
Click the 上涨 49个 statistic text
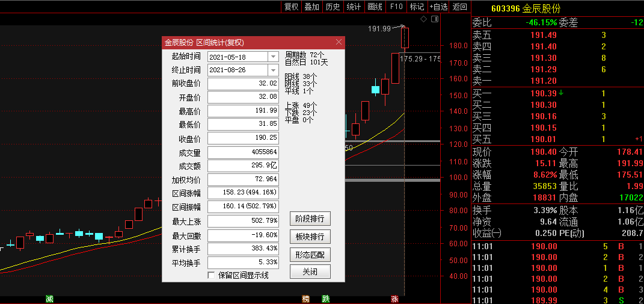(x=301, y=105)
